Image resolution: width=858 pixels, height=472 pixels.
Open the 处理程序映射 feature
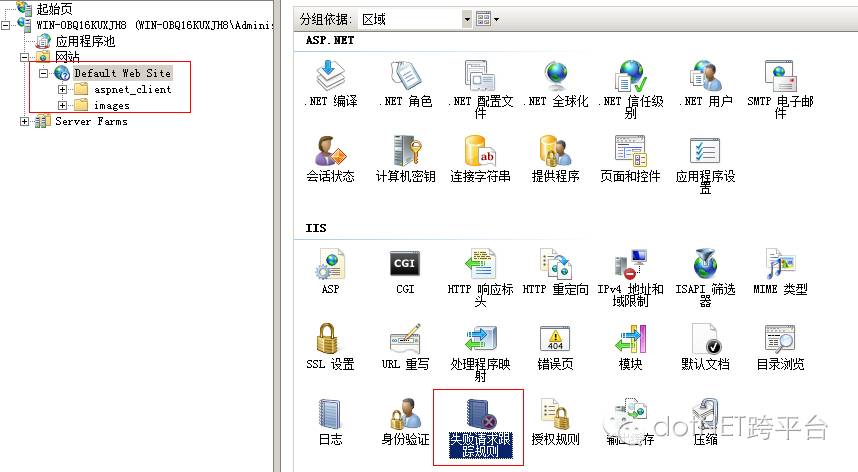point(480,352)
